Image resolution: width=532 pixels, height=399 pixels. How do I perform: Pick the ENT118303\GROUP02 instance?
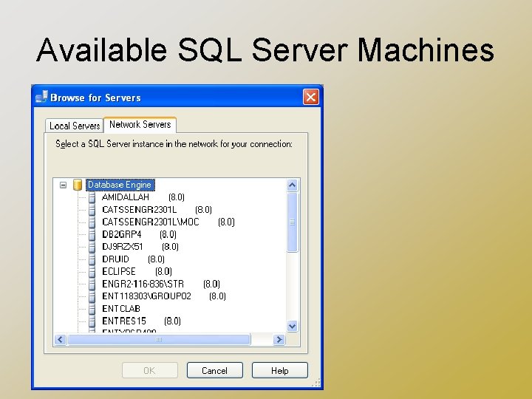[x=164, y=296]
